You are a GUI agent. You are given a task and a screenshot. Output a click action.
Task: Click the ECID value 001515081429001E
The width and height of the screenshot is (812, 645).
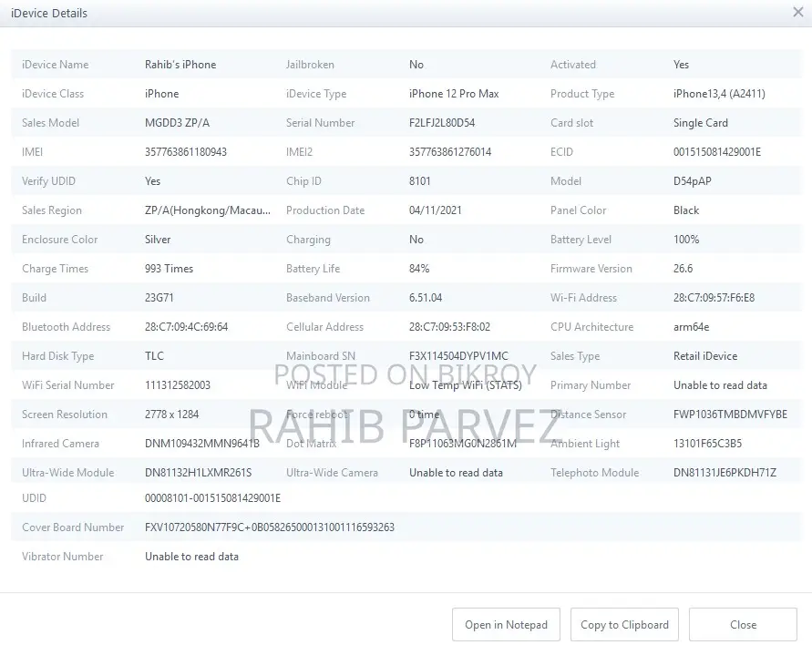click(716, 152)
